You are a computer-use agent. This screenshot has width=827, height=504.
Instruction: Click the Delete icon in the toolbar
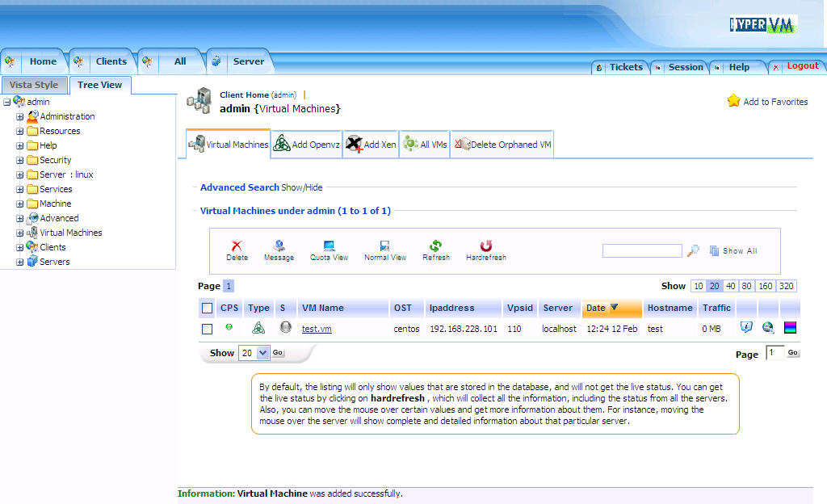237,246
